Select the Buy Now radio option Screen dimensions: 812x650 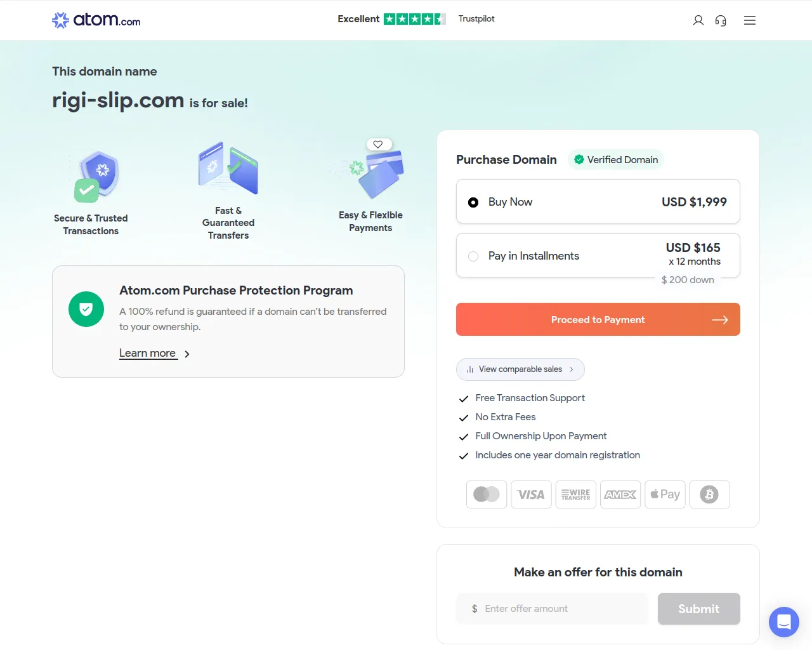click(x=473, y=202)
